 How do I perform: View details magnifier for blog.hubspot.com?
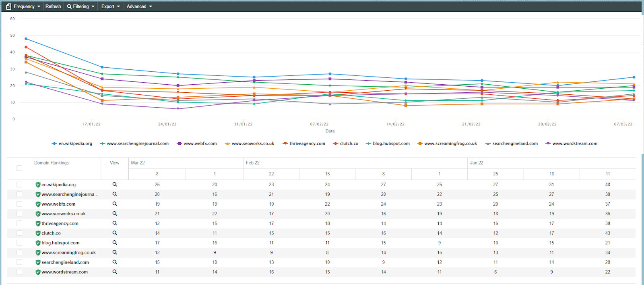115,242
